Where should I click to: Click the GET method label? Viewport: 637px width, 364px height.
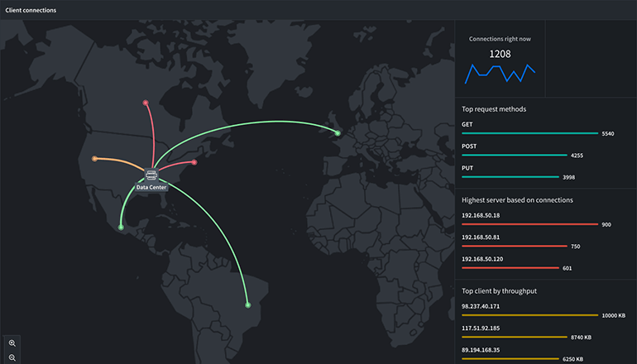tap(467, 124)
